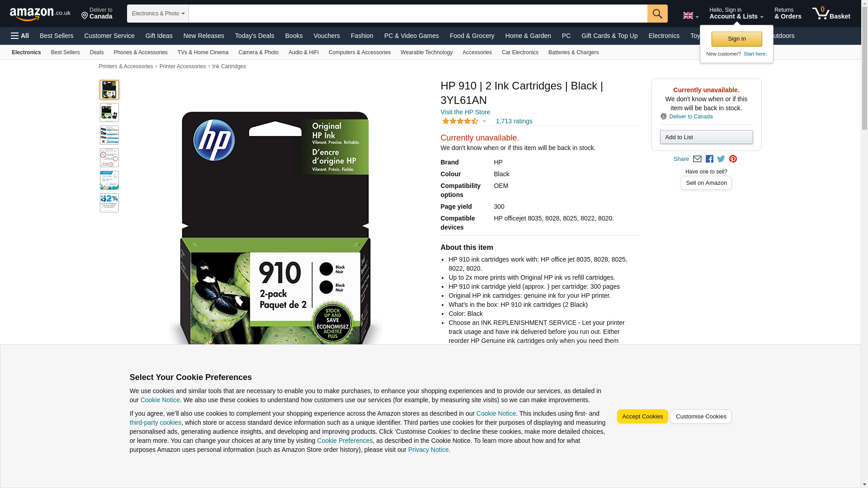Go to Today's Deals menu item
The height and width of the screenshot is (488, 868).
click(x=255, y=36)
